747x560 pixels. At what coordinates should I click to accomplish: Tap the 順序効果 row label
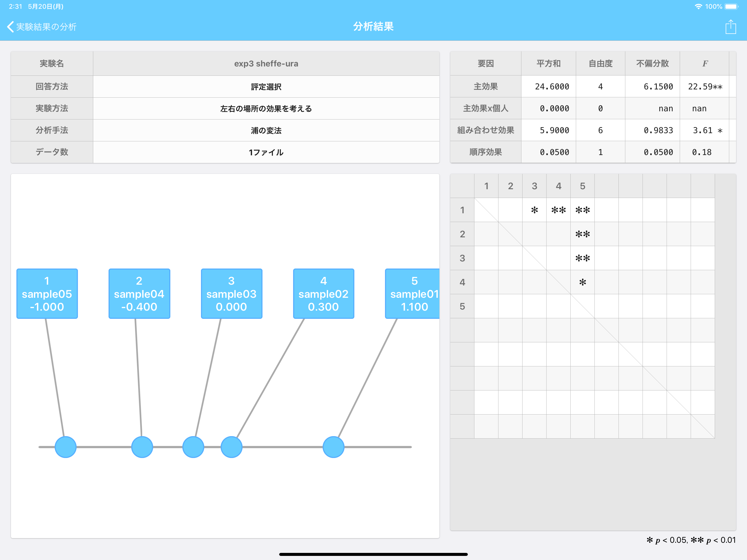(486, 152)
